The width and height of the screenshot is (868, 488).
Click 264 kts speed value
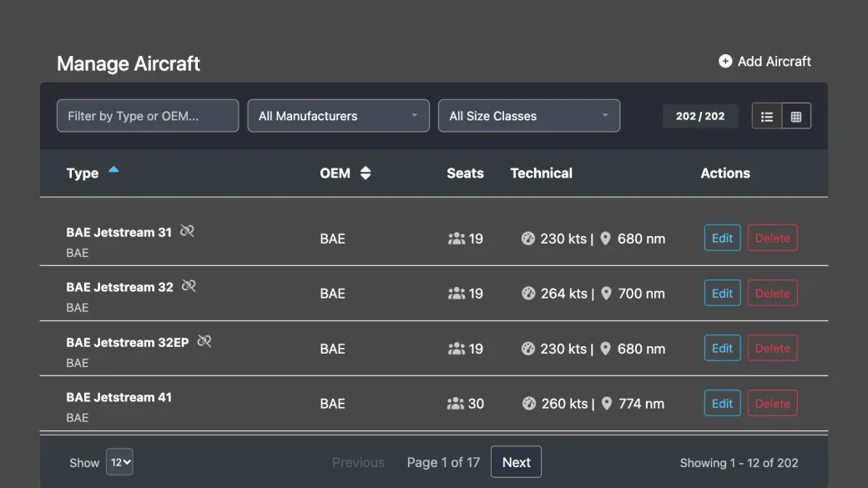pos(564,294)
